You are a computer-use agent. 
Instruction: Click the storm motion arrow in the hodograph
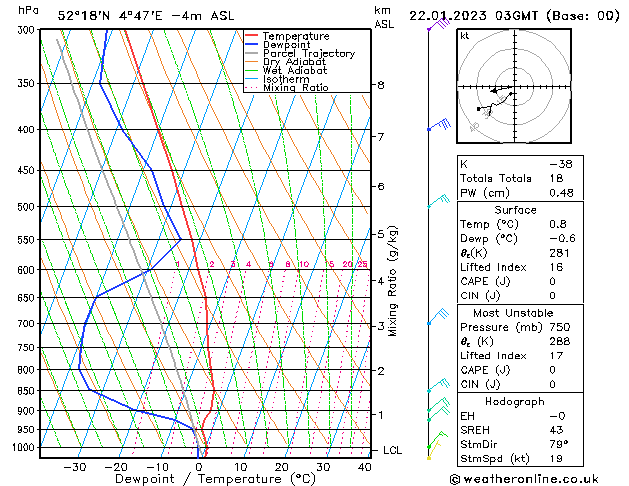pos(501,89)
